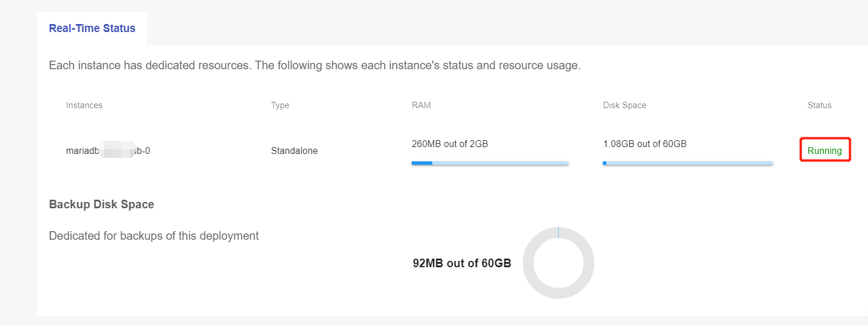Click the Running status label
This screenshot has height=325, width=868.
(824, 151)
